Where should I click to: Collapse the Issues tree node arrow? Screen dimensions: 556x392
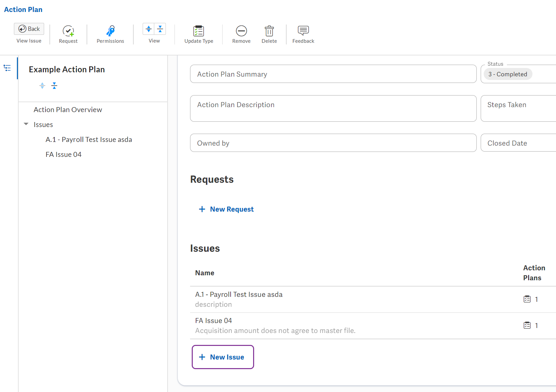(26, 124)
